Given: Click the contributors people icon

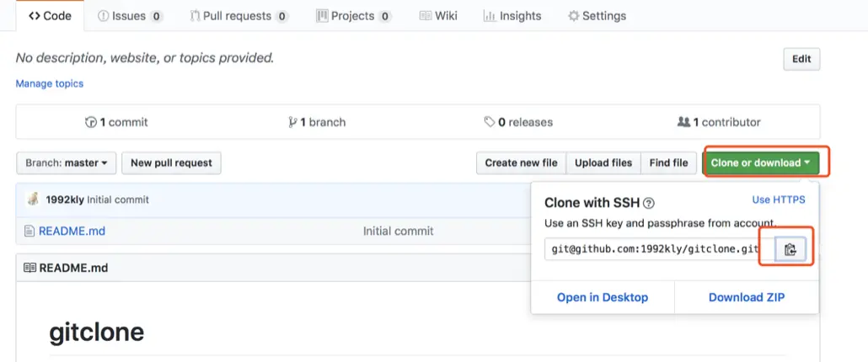Looking at the screenshot, I should tap(683, 122).
